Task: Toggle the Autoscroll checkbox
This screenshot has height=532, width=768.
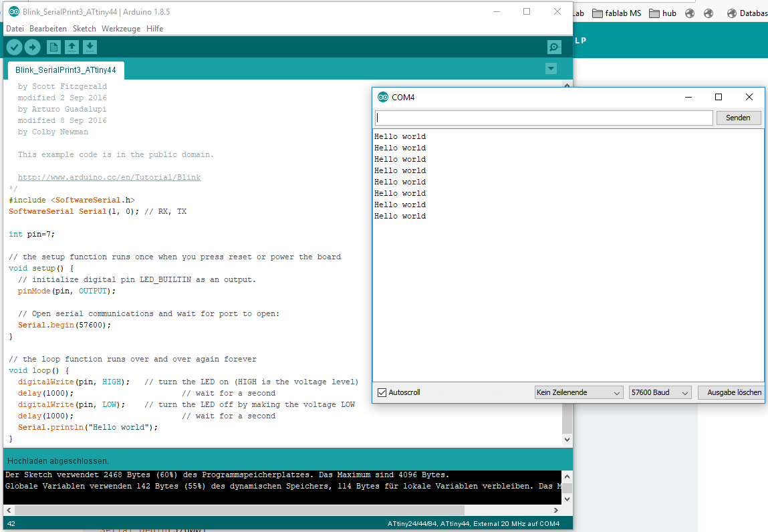Action: point(382,392)
